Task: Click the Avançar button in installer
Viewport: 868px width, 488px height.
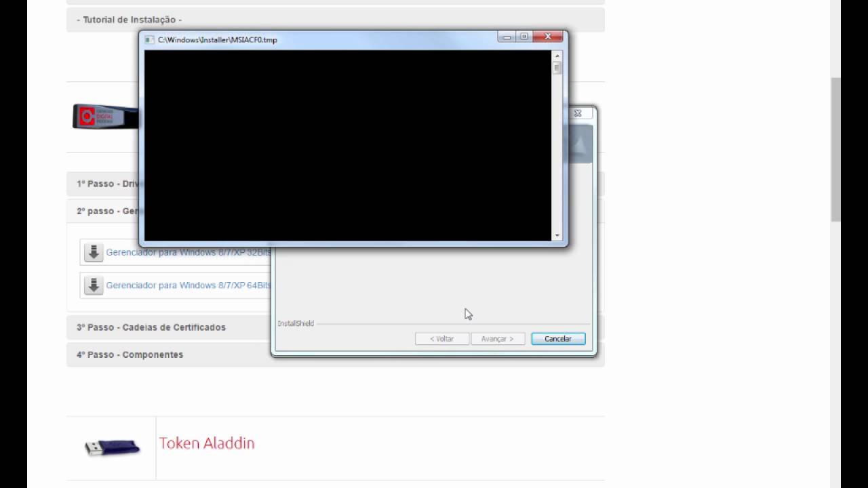Action: [498, 338]
